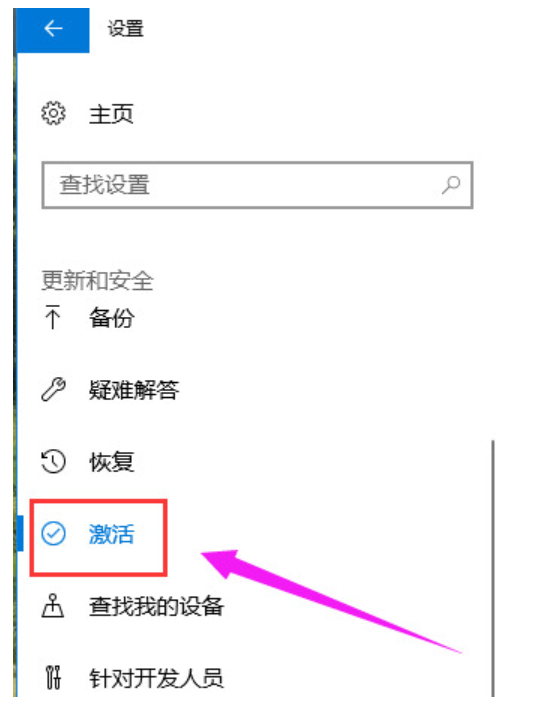Open the 疑难解答 menu entry
Viewport: 540px width, 713px height.
[x=134, y=390]
